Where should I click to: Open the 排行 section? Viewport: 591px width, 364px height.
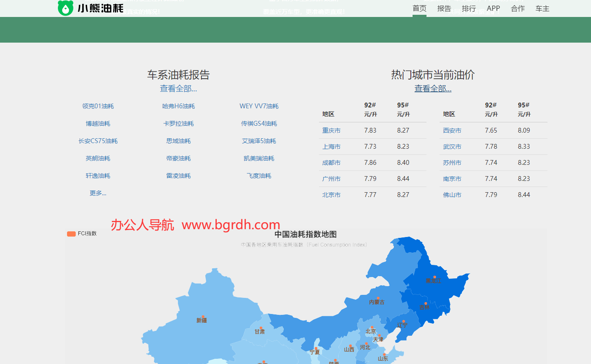click(469, 8)
